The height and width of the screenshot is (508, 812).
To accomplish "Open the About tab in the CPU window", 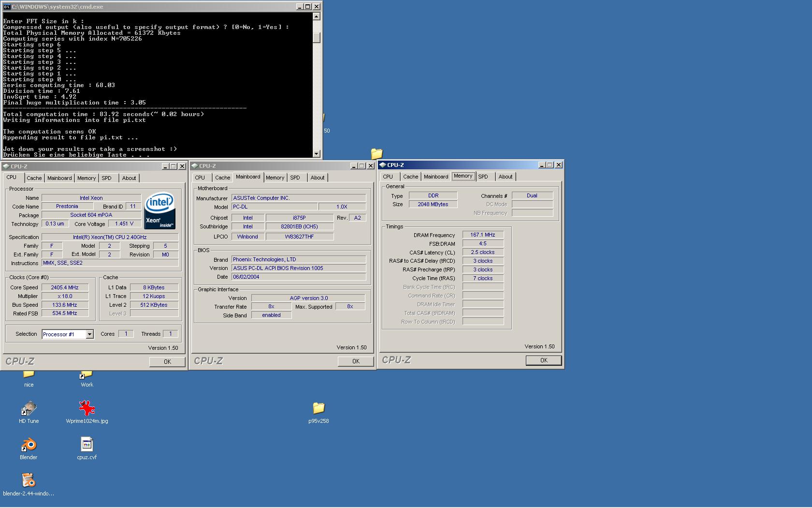I will pyautogui.click(x=129, y=178).
